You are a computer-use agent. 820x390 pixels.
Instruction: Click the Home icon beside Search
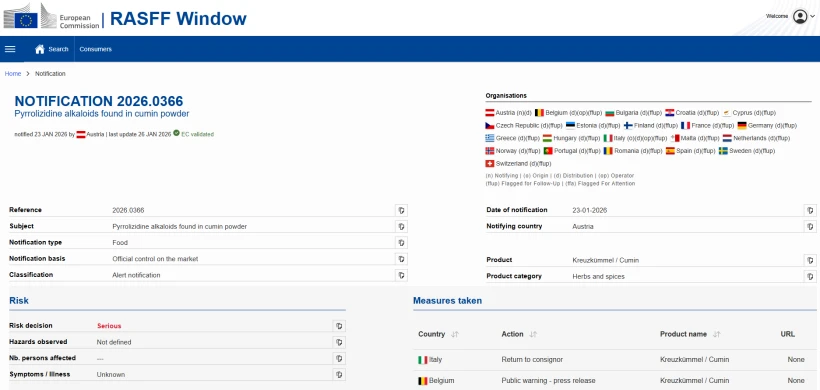pos(40,49)
